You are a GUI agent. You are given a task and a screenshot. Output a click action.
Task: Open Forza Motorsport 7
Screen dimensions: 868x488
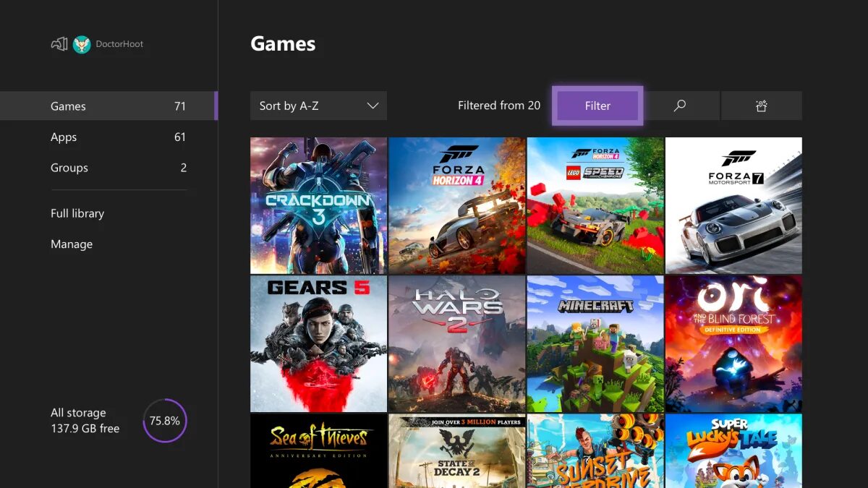point(733,205)
